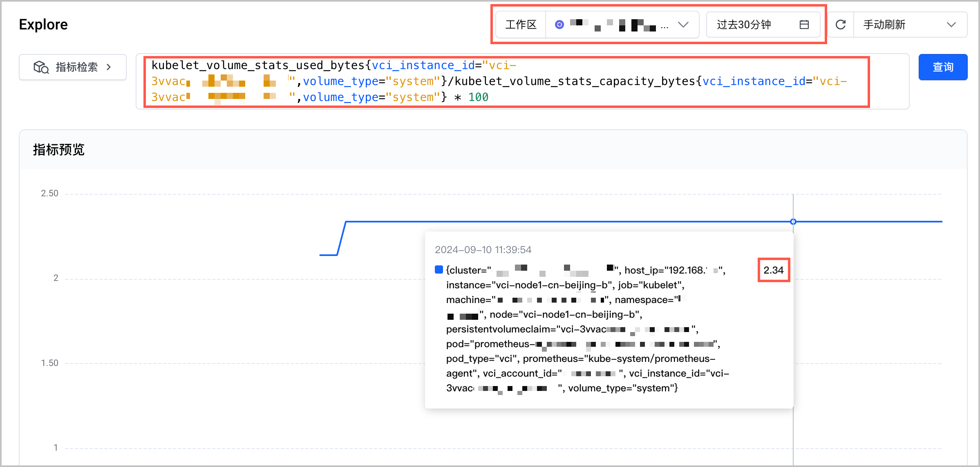Open the 指标检索 metric search panel

[73, 67]
